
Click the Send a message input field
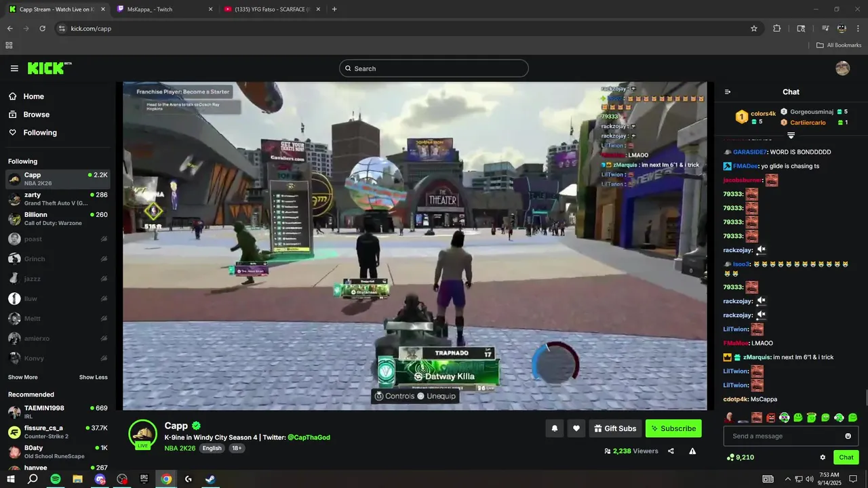click(791, 436)
